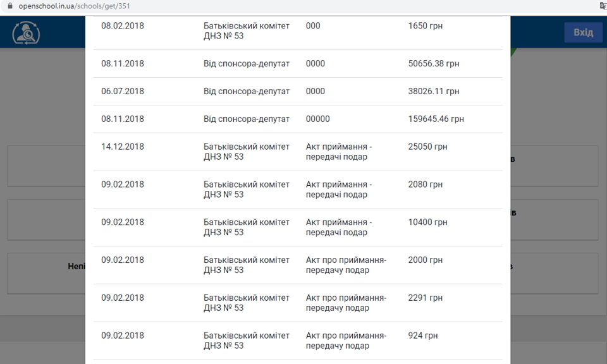Select the 25050 грн amount cell
The height and width of the screenshot is (364, 607).
click(x=428, y=147)
